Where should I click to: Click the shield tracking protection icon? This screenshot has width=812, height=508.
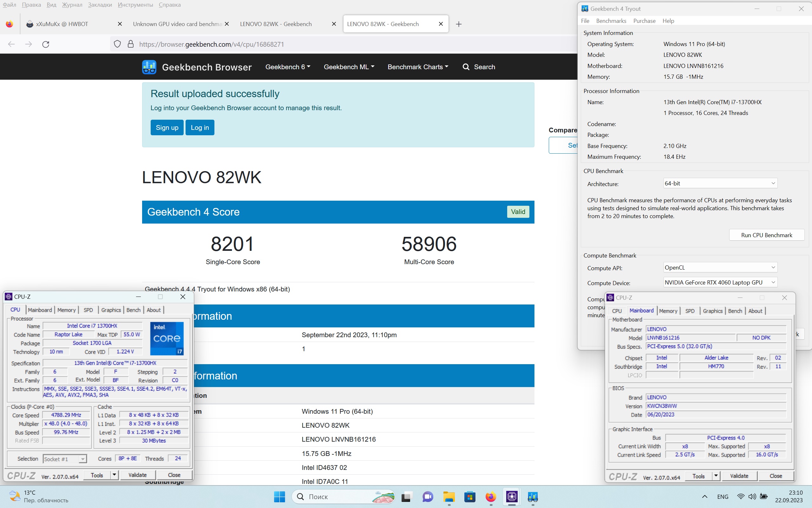tap(117, 44)
